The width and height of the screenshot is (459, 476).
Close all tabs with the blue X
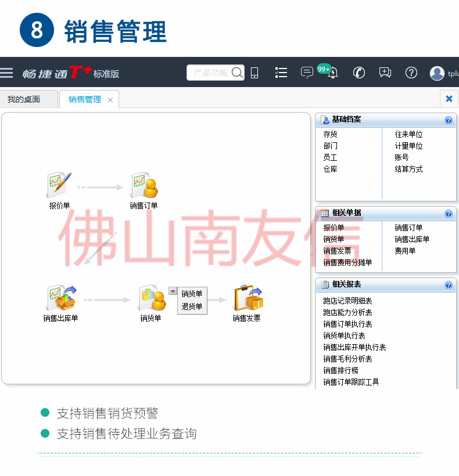[x=449, y=99]
